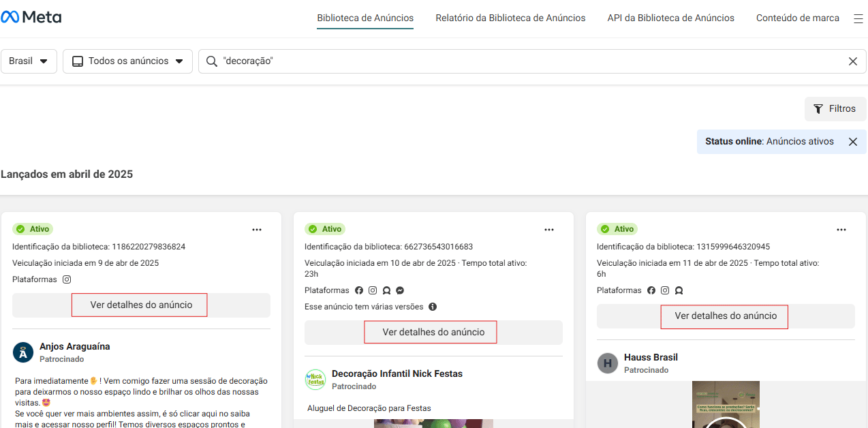
Task: Click the Instagram platform icon on Nick Festas ad
Action: 373,290
